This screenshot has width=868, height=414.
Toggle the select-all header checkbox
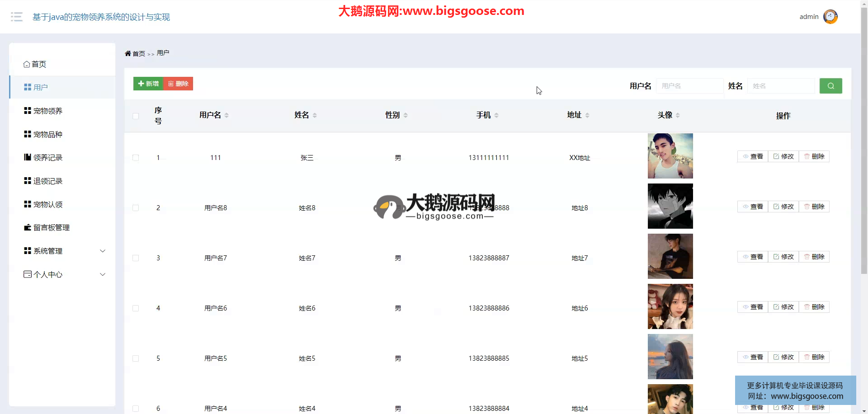136,116
